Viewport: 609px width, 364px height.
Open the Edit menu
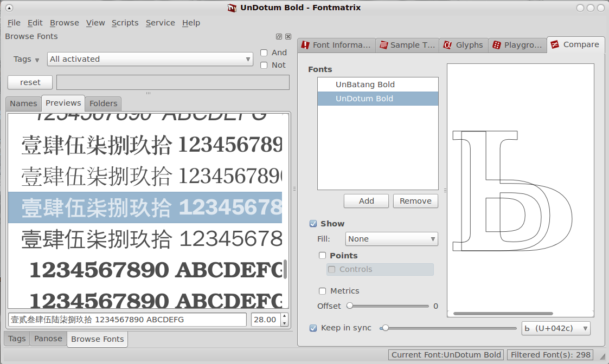(35, 23)
